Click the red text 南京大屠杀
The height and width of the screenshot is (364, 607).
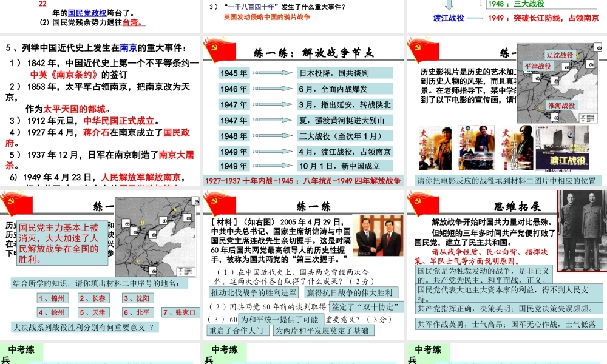click(100, 160)
